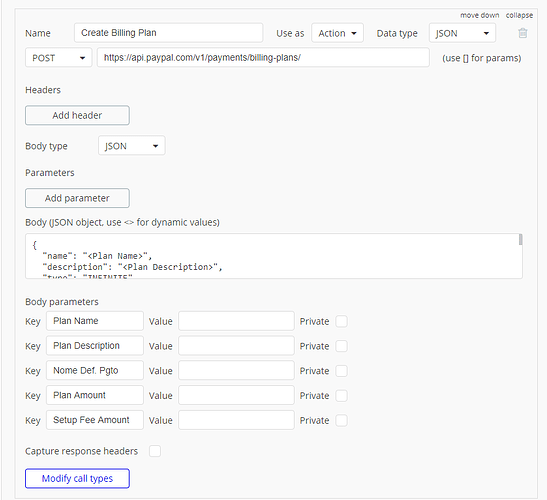Toggle Private checkbox for Plan Name
547x500 pixels.
tap(341, 321)
